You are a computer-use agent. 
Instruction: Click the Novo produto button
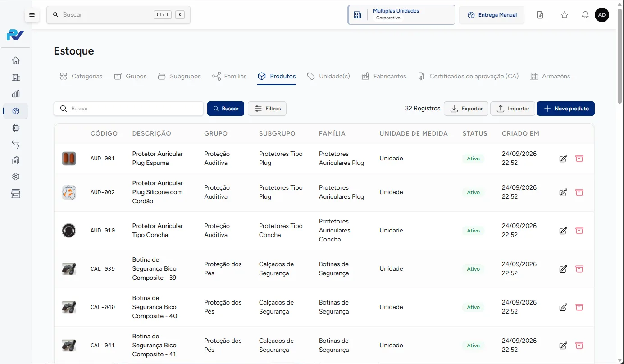[566, 109]
